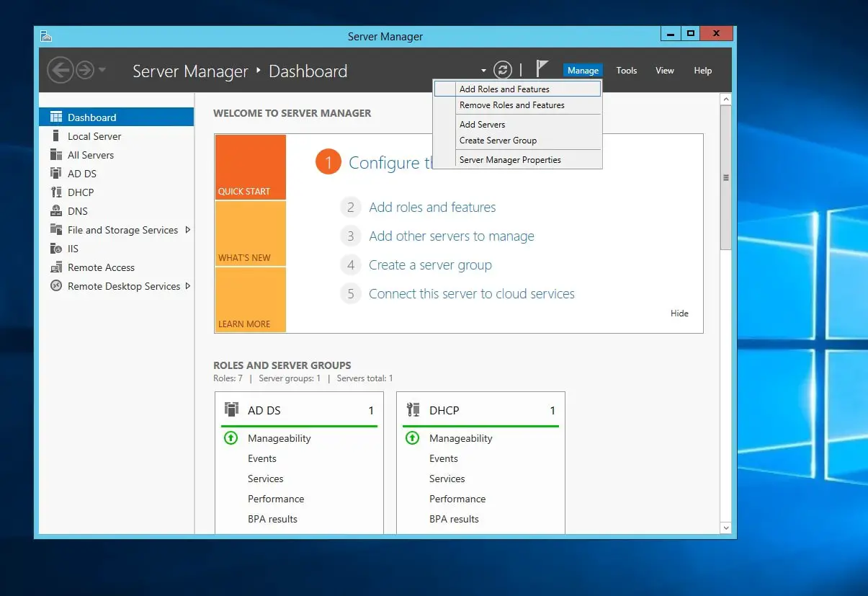Screen dimensions: 868x596
Task: Click the forward navigation arrow icon
Action: pos(85,70)
